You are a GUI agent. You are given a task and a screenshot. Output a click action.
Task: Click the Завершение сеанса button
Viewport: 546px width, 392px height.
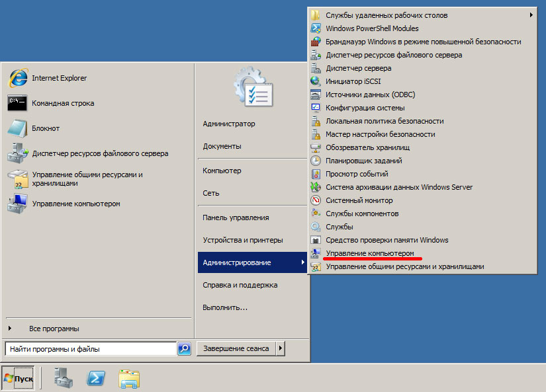pos(236,348)
